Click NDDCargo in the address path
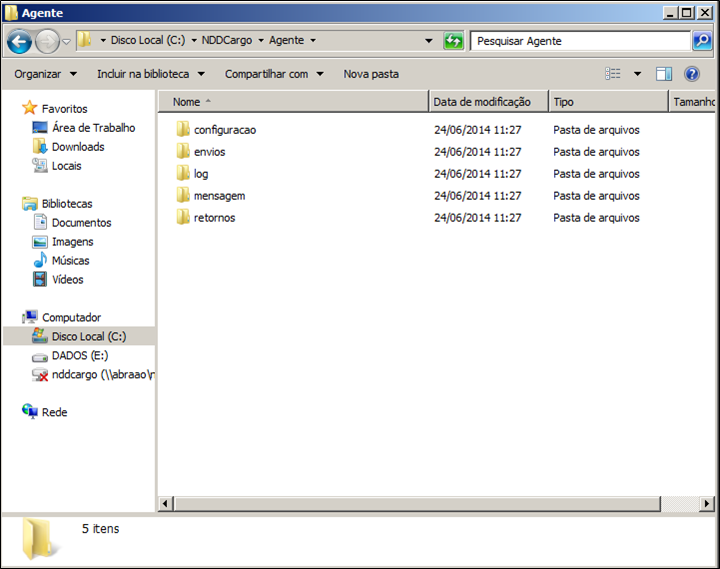The width and height of the screenshot is (720, 569). [227, 40]
